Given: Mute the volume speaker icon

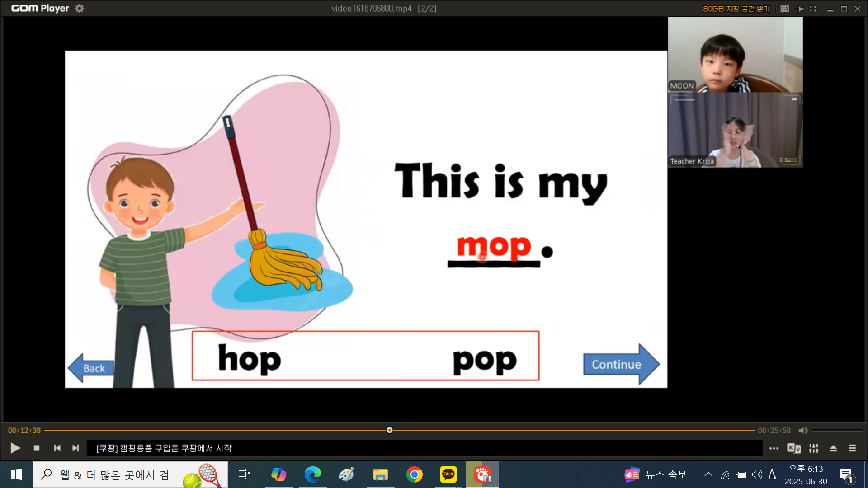Looking at the screenshot, I should click(x=803, y=431).
